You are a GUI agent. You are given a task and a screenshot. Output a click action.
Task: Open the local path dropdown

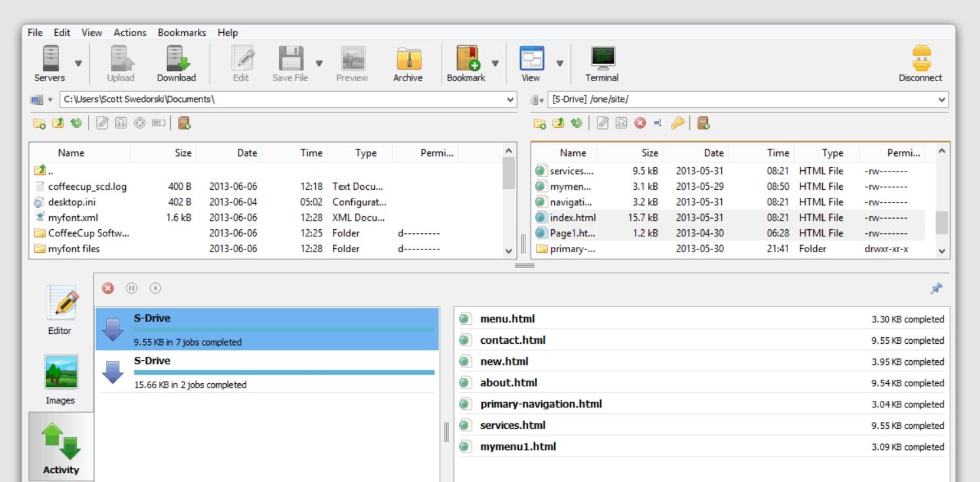(x=510, y=100)
